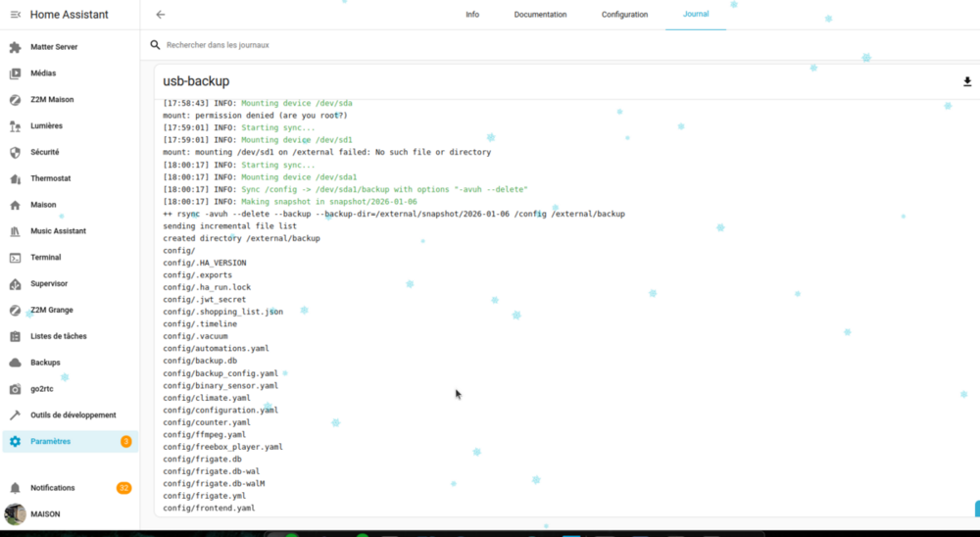Click the Backups cloud icon
This screenshot has height=537, width=980.
16,362
